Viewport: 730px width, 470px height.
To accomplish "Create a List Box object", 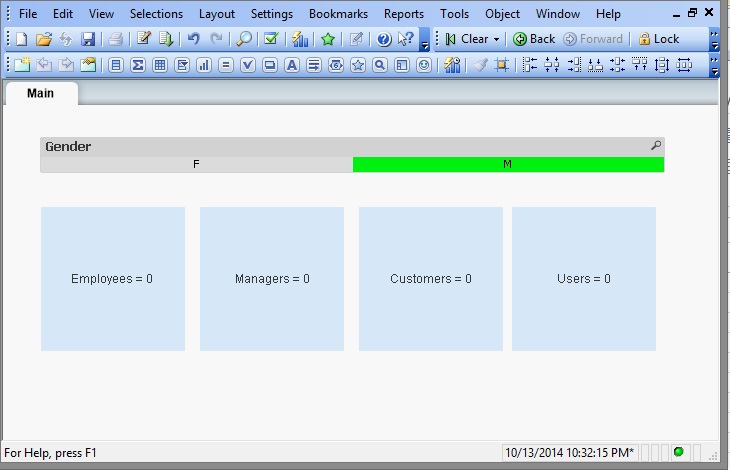I will 116,65.
